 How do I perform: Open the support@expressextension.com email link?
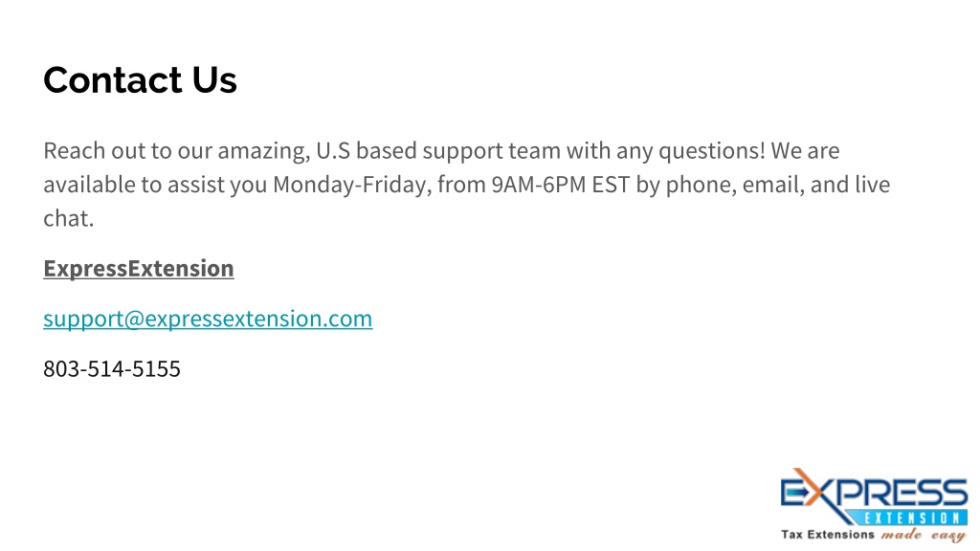pos(208,319)
